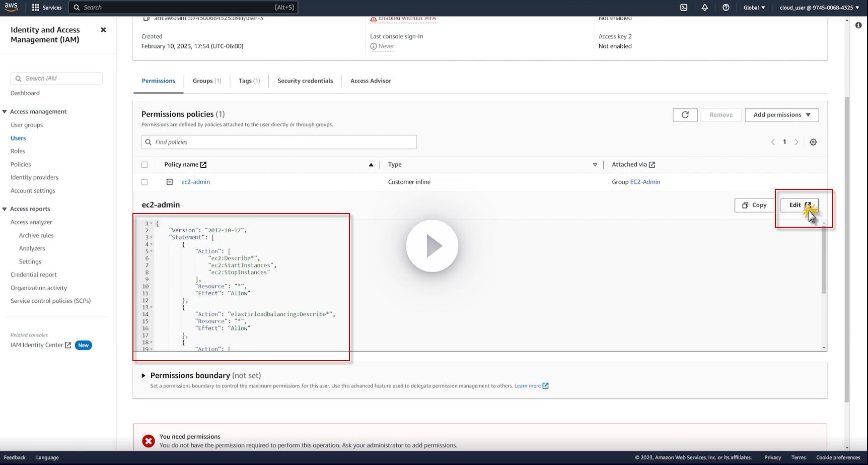868x465 pixels.
Task: Click the main page vertical scrollbar
Action: pos(847,249)
